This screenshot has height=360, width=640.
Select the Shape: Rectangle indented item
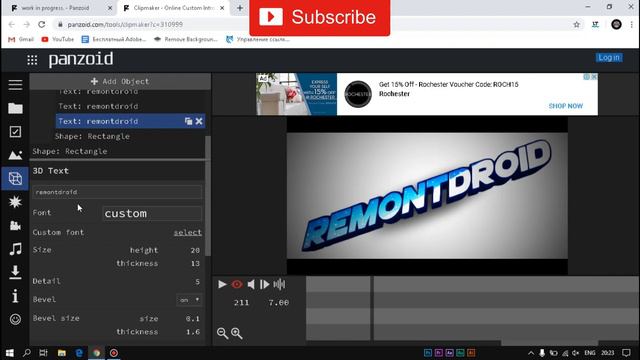[92, 136]
